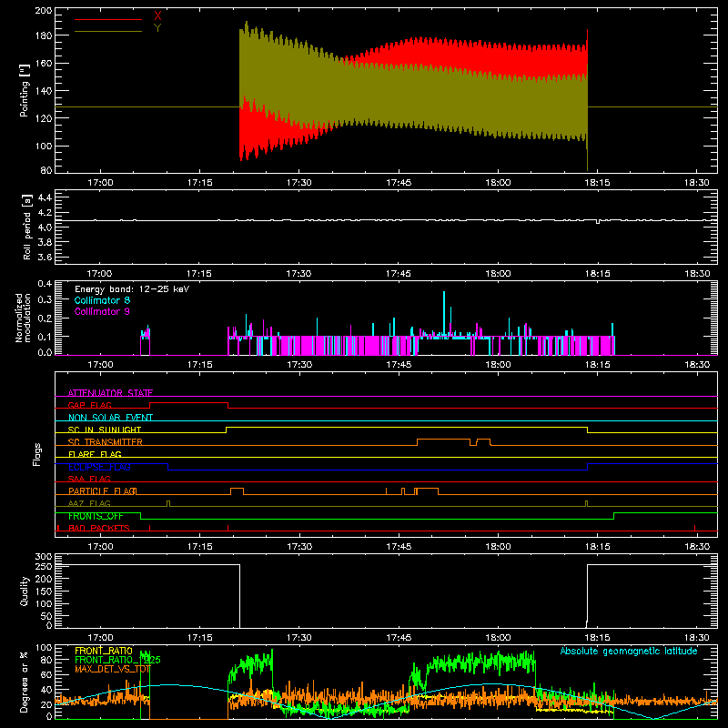
Task: Click the FLARE_FLAG label
Action: click(95, 454)
